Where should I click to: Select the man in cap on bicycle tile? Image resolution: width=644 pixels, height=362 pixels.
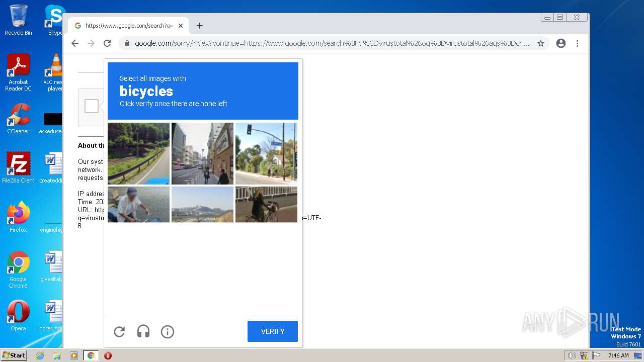[x=138, y=205]
